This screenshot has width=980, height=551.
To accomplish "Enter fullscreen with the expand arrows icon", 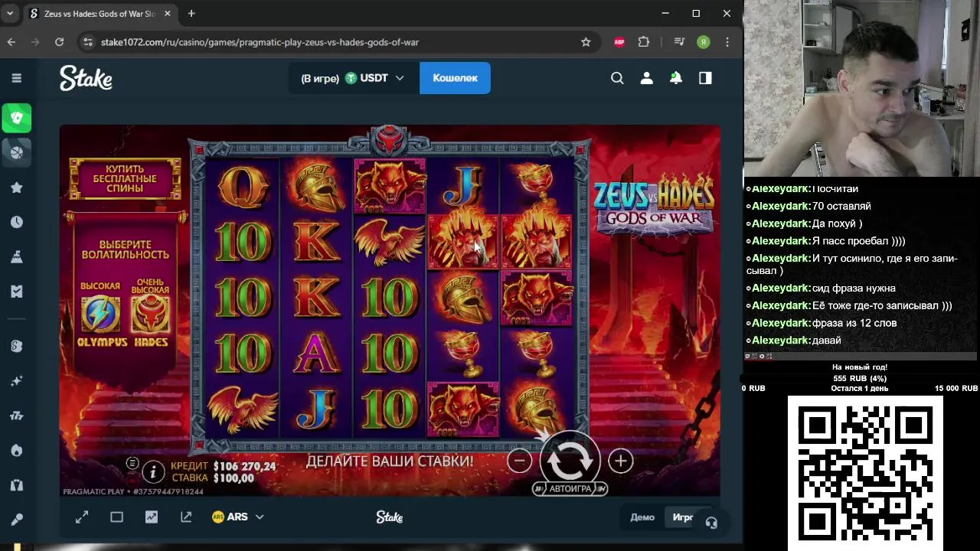I will [x=82, y=517].
